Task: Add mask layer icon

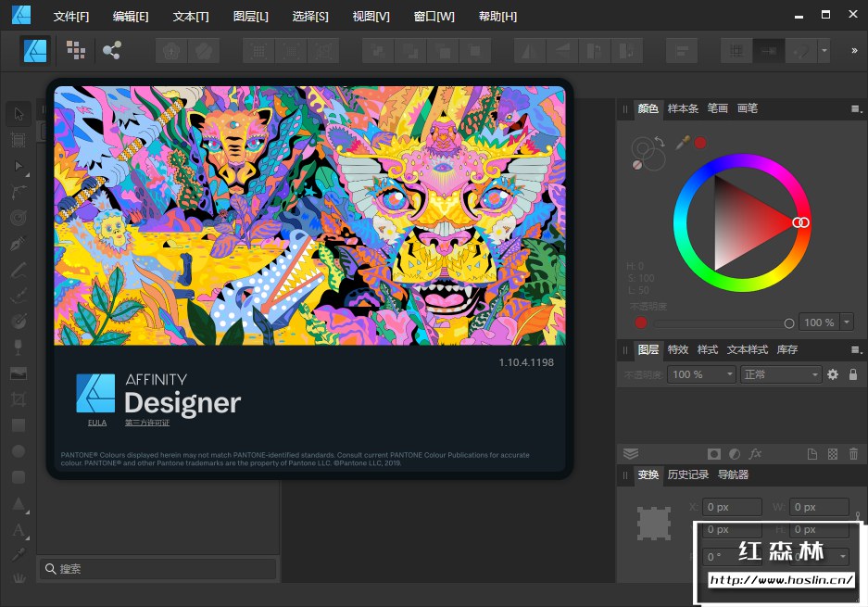Action: click(x=714, y=454)
